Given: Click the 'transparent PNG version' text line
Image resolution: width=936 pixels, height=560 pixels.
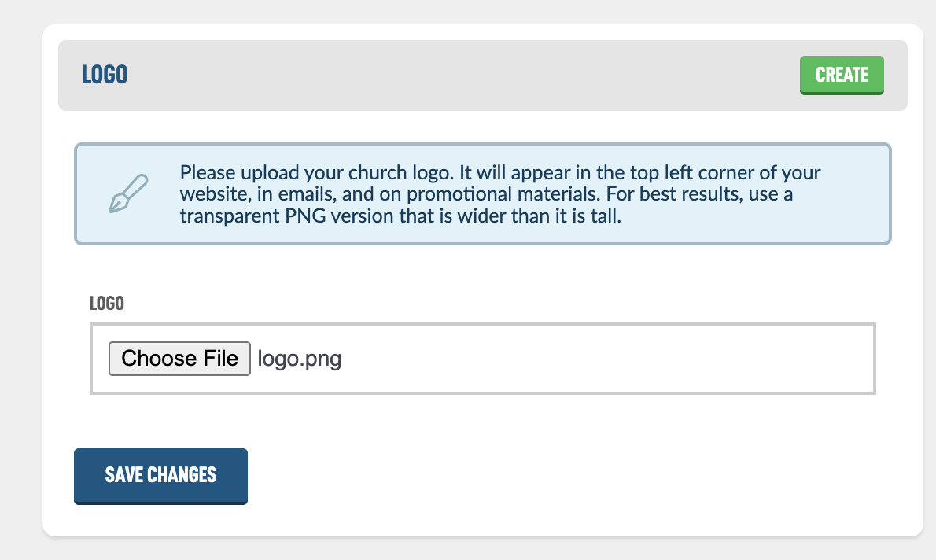Looking at the screenshot, I should pyautogui.click(x=400, y=216).
